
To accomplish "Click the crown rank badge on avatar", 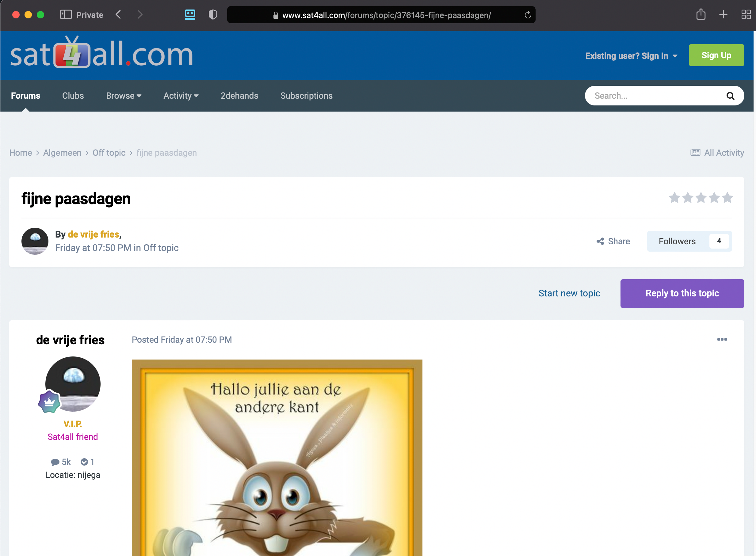I will tap(49, 402).
